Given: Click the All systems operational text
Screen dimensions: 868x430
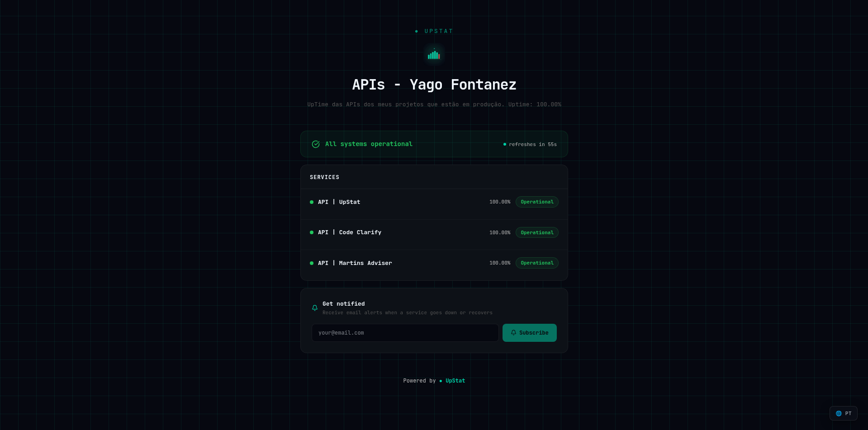Looking at the screenshot, I should point(369,144).
